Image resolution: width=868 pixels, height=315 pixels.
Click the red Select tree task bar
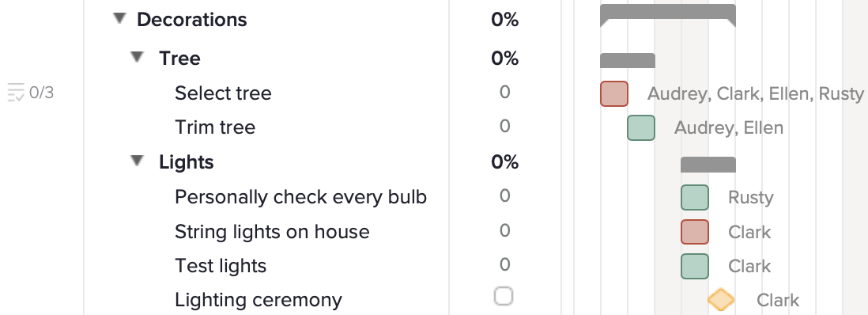614,93
